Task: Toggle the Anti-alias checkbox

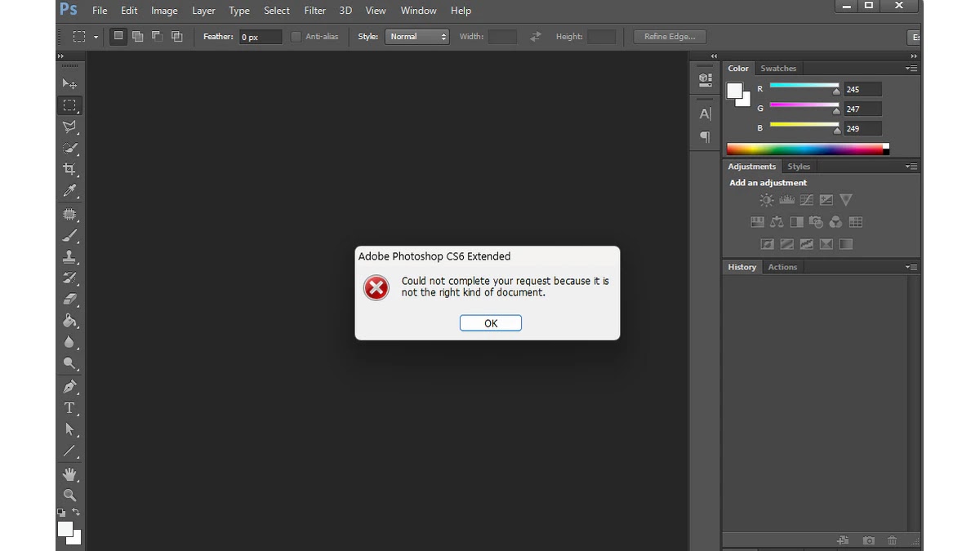Action: tap(296, 37)
